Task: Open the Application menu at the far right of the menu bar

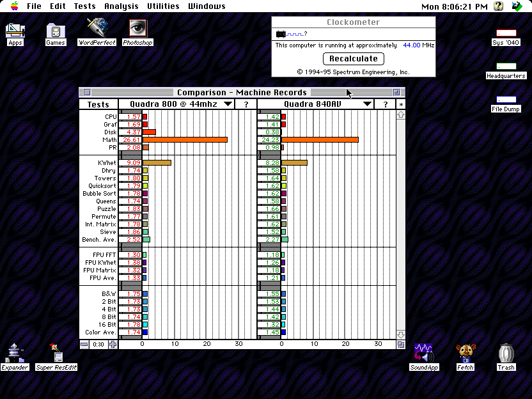Action: 516,6
